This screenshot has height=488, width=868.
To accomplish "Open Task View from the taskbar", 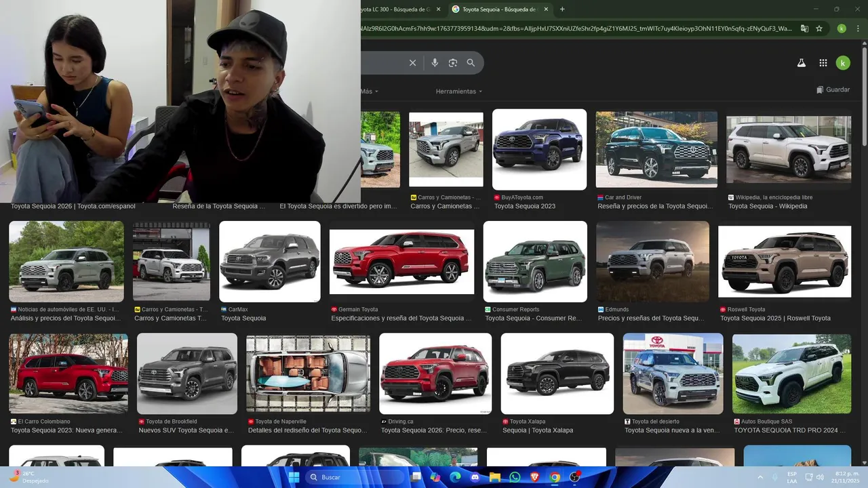I will [x=416, y=477].
